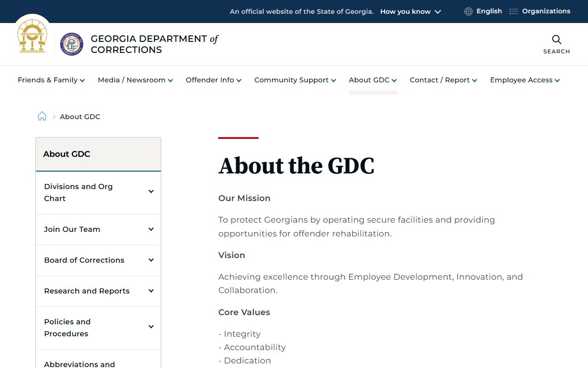Click the Vision subheading

pyautogui.click(x=232, y=255)
